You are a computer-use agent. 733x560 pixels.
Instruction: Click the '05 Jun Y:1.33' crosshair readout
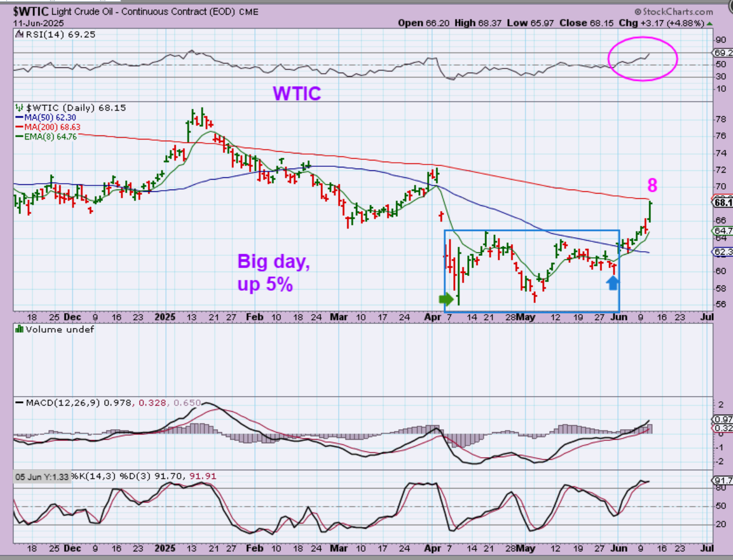(41, 476)
